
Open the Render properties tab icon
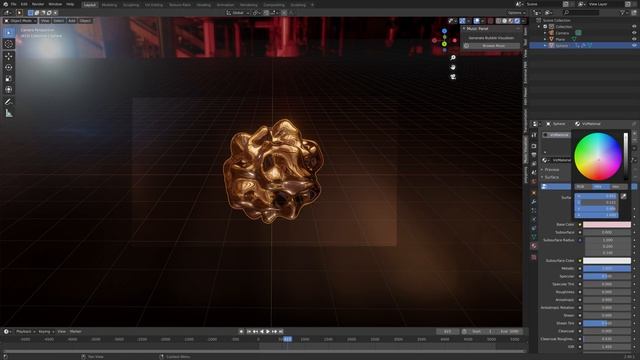coord(534,146)
